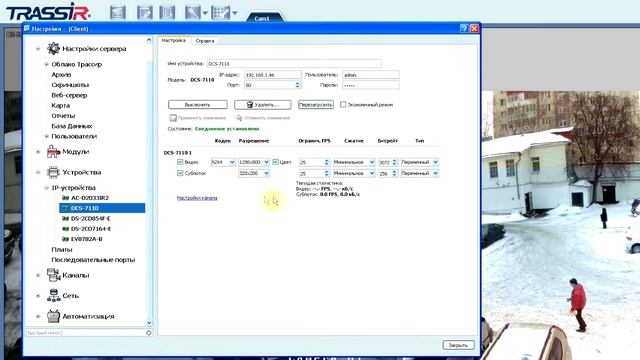Expand the Пользователи node
Image resolution: width=640 pixels, height=360 pixels.
[x=47, y=136]
